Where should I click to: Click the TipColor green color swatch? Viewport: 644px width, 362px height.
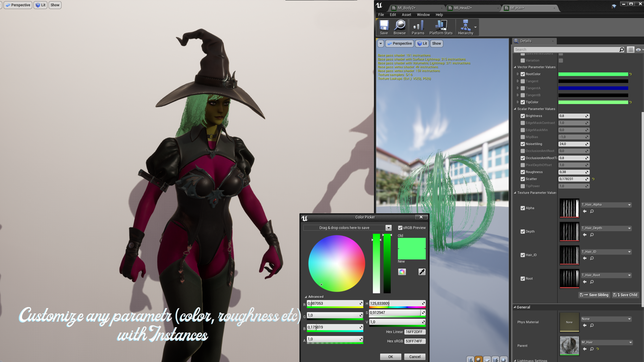[593, 102]
